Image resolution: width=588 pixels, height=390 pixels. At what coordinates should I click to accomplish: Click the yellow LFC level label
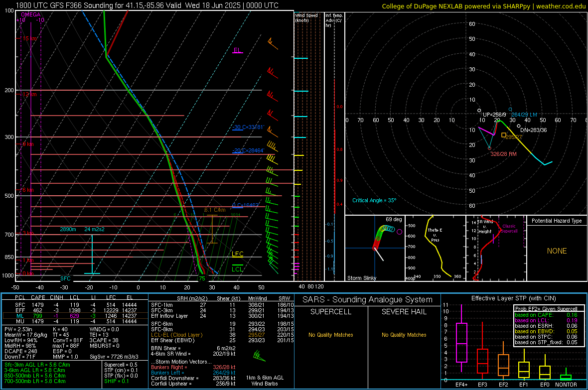click(237, 254)
